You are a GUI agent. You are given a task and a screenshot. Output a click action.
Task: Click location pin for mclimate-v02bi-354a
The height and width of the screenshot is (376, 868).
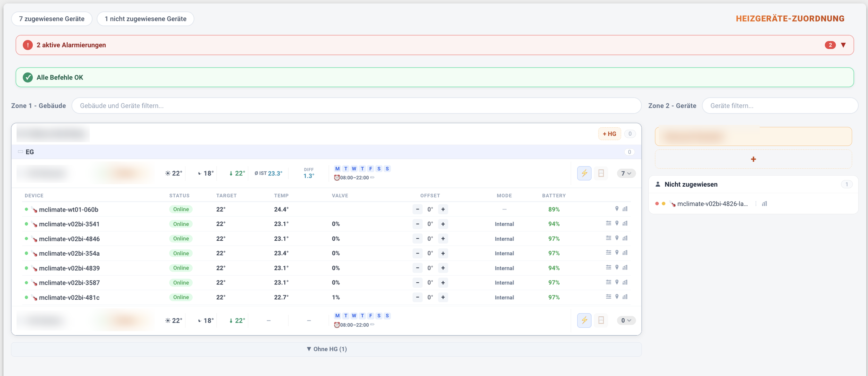tap(617, 253)
